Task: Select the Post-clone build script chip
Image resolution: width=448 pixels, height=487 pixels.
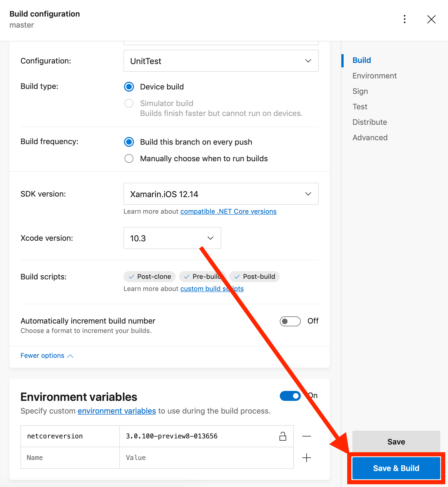Action: [x=149, y=276]
